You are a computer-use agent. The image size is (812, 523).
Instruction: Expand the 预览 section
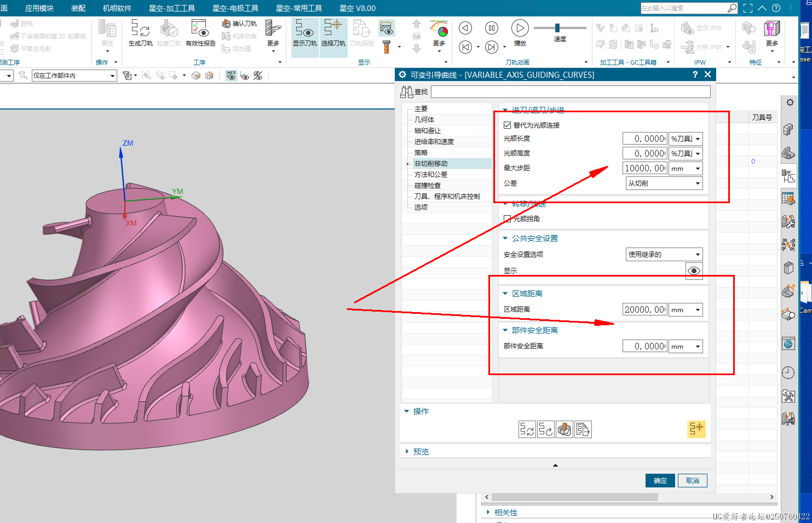click(x=407, y=451)
